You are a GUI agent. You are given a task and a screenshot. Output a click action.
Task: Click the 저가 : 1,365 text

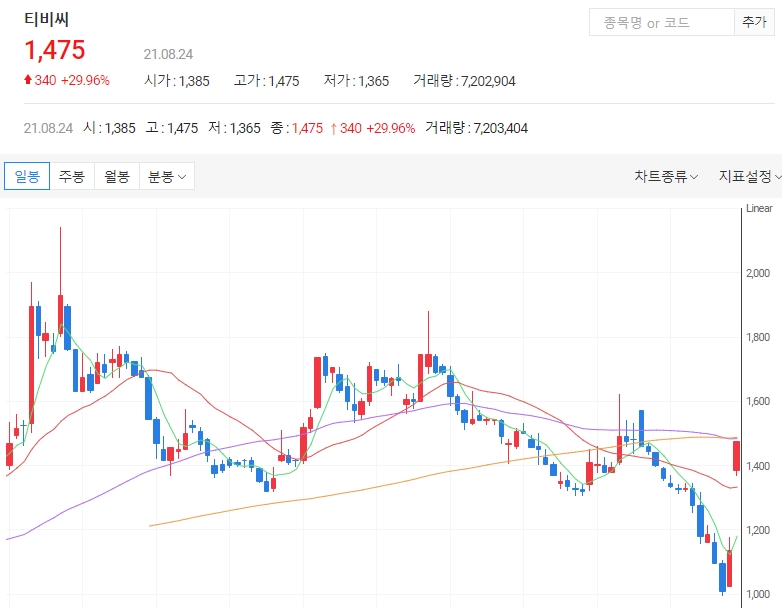356,81
